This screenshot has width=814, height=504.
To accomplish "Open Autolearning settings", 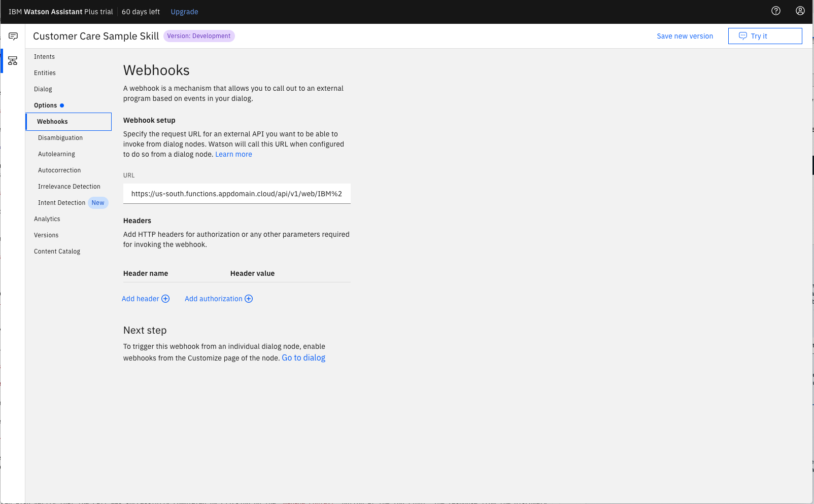I will tap(56, 154).
